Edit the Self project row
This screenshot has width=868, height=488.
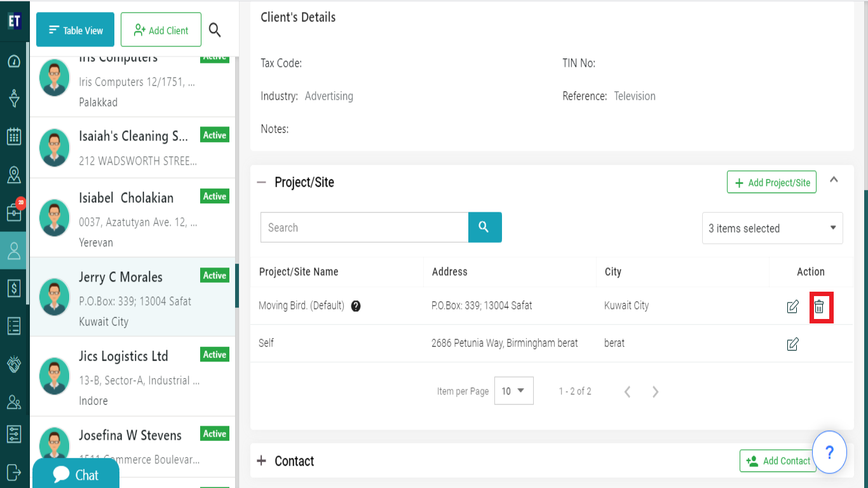pos(792,344)
